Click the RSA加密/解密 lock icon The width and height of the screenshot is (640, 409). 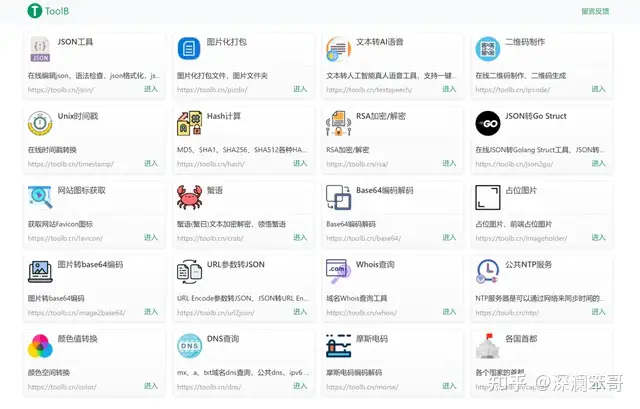click(x=338, y=123)
